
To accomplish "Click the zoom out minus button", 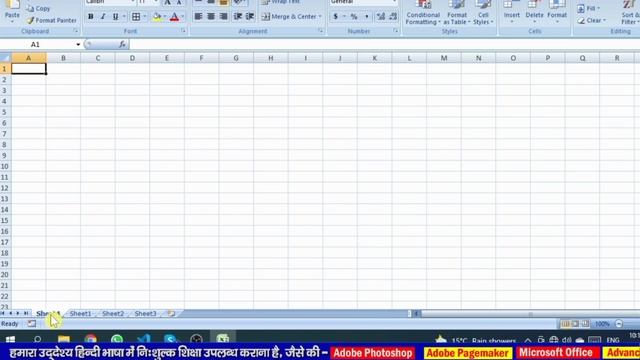I will pos(619,324).
